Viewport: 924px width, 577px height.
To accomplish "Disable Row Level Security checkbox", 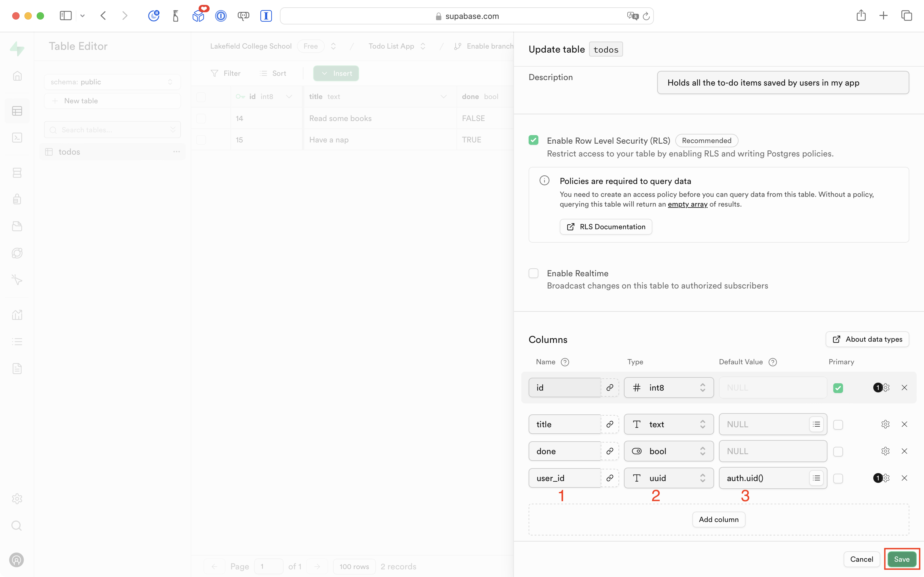I will coord(533,141).
